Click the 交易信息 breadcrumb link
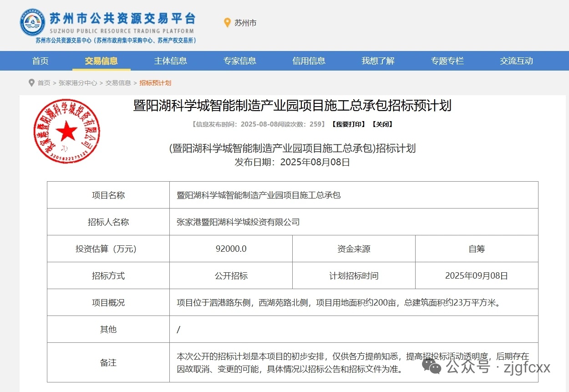569x392 pixels. click(118, 83)
